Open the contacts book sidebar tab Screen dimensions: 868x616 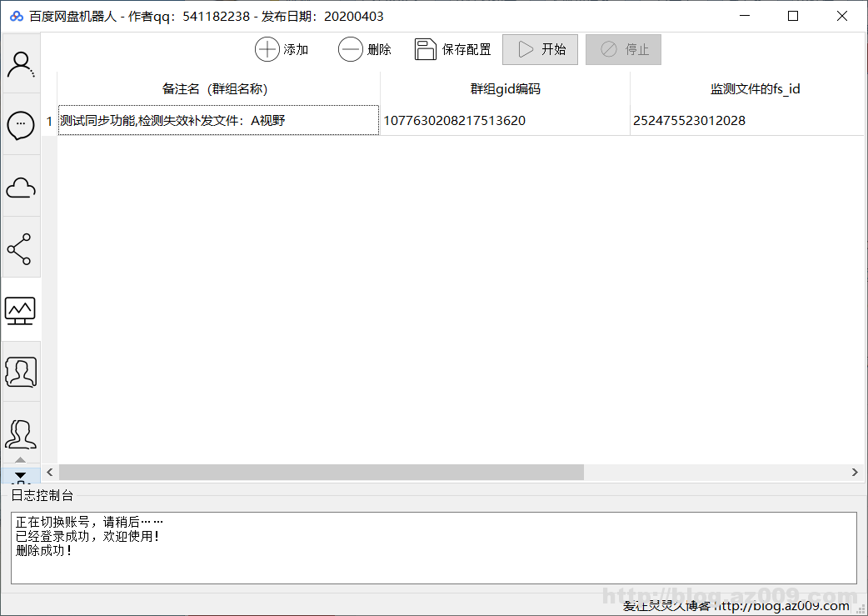[x=21, y=372]
